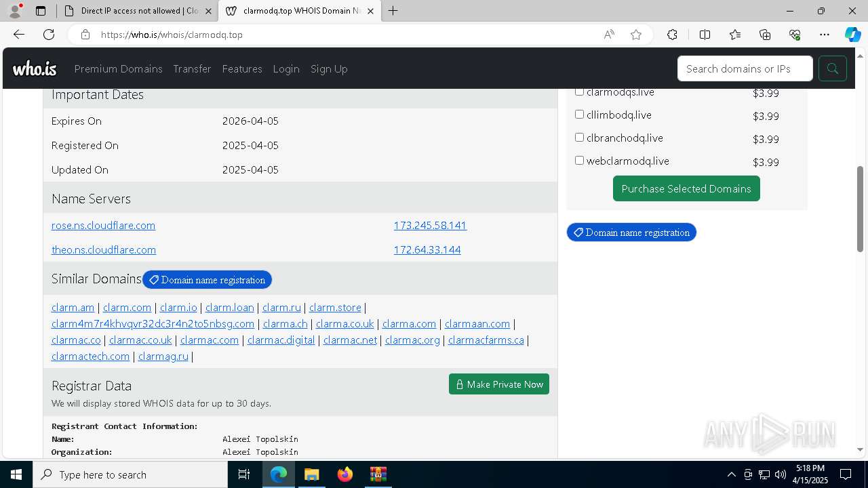Open theo.ns.cloudflare.com link
Image resolution: width=868 pixels, height=488 pixels.
(x=104, y=249)
